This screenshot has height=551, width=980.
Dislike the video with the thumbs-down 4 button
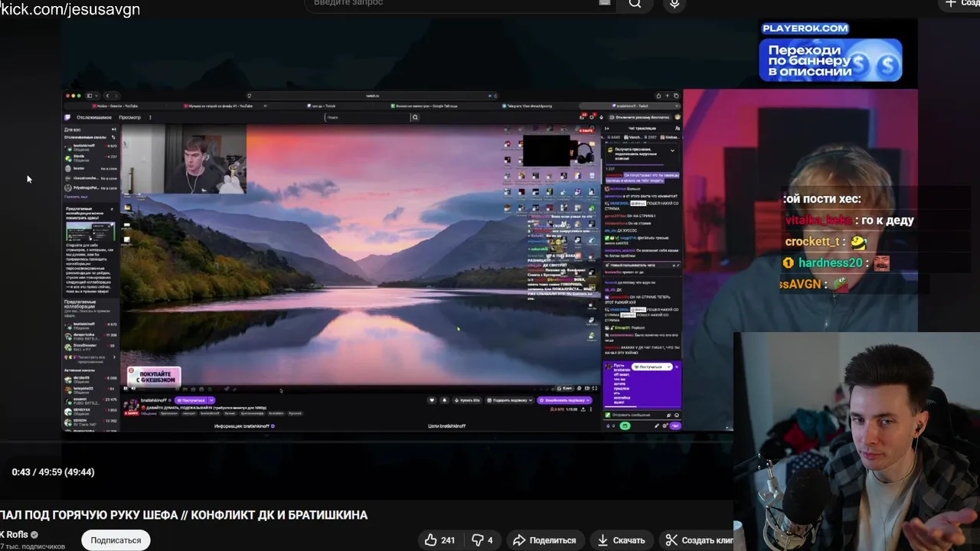482,540
